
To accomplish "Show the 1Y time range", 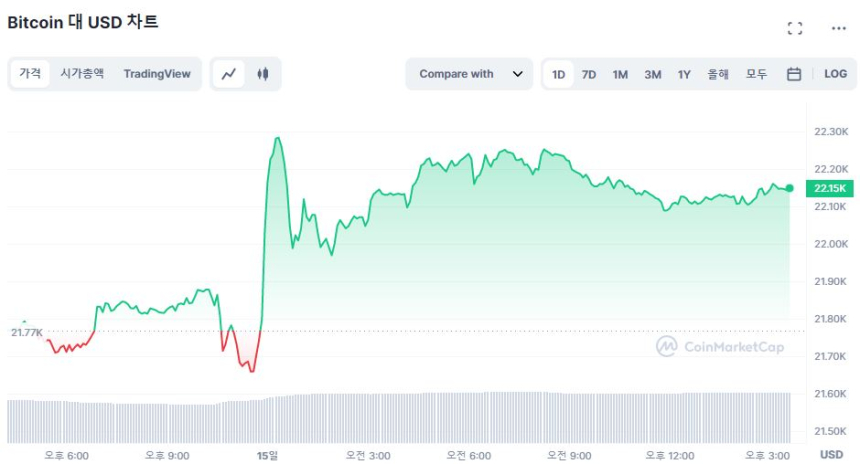I will [x=684, y=74].
